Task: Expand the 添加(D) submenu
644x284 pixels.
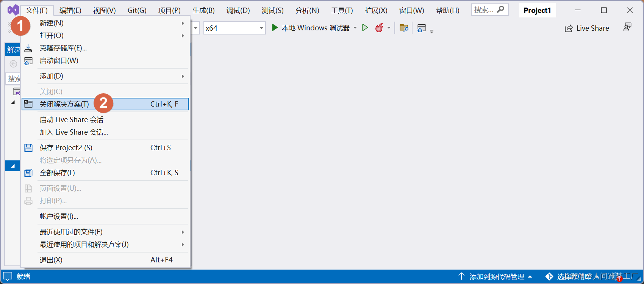Action: pos(105,76)
